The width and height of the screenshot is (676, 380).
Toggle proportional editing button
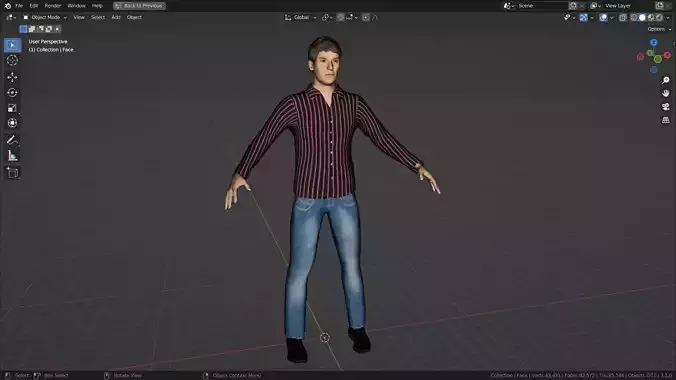[x=366, y=17]
